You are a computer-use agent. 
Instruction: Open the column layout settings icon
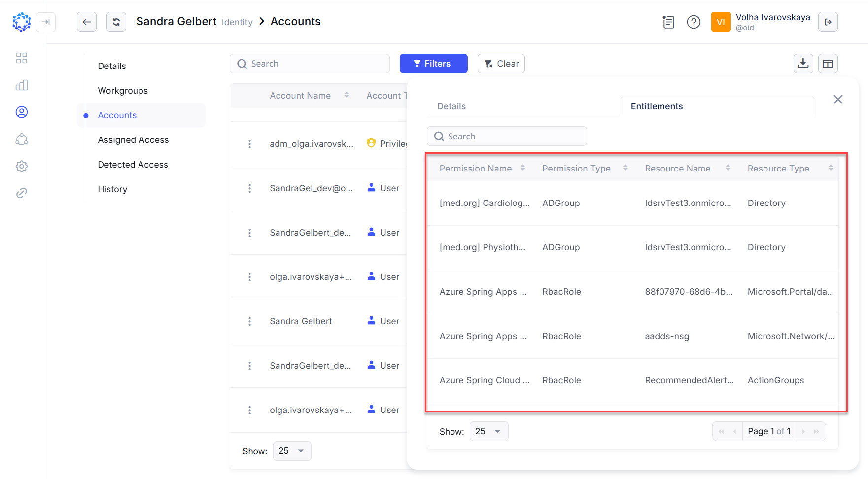pos(828,64)
